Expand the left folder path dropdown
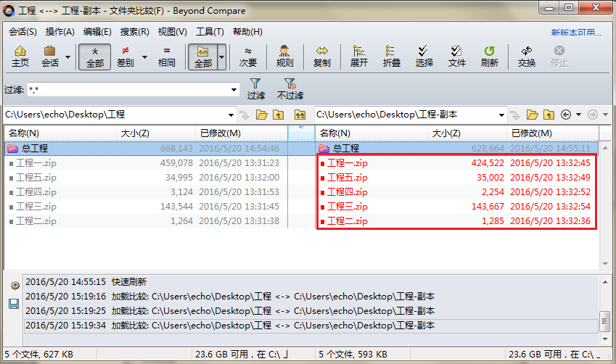 [x=231, y=115]
